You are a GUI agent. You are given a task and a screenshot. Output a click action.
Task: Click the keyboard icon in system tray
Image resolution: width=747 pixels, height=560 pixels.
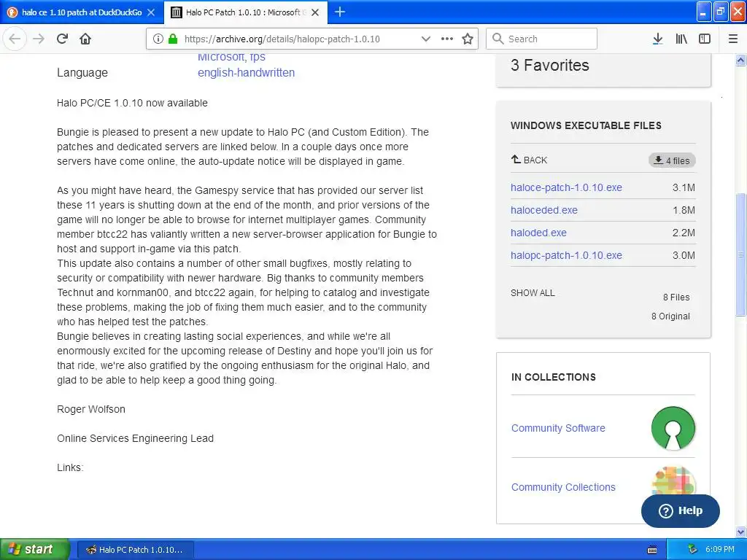pos(652,550)
